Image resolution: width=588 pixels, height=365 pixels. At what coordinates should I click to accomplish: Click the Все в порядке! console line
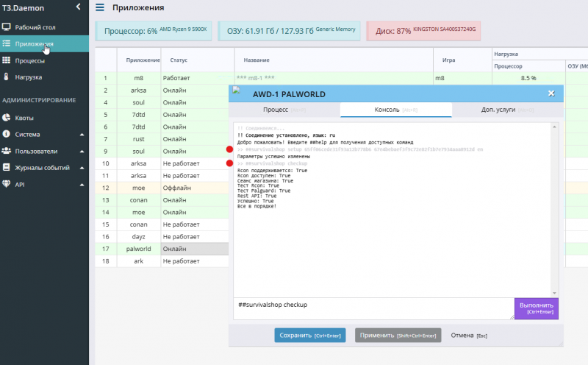(x=257, y=206)
